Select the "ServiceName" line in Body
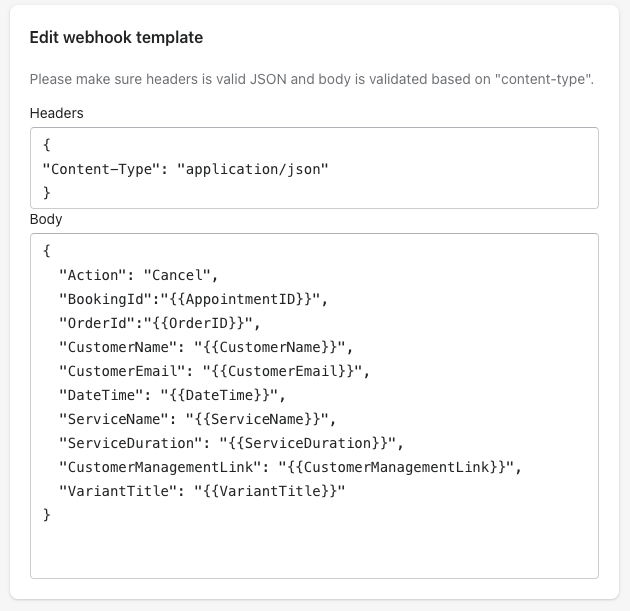The image size is (630, 611). coord(197,419)
